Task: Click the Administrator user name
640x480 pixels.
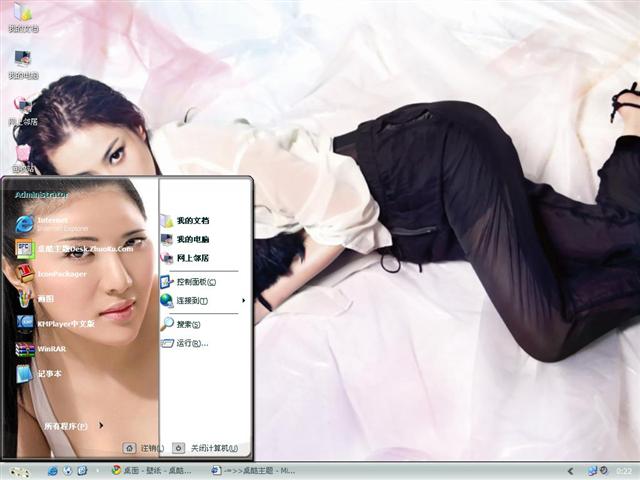Action: 42,195
